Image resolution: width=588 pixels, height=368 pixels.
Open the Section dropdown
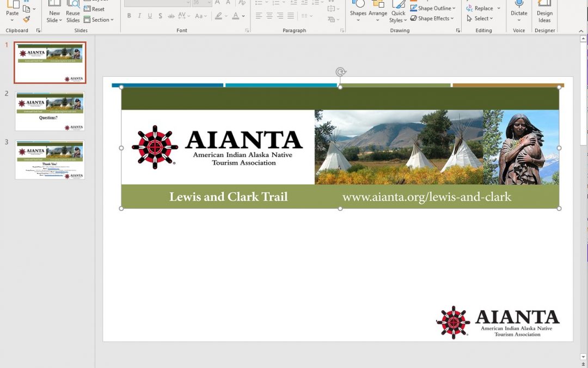(99, 20)
